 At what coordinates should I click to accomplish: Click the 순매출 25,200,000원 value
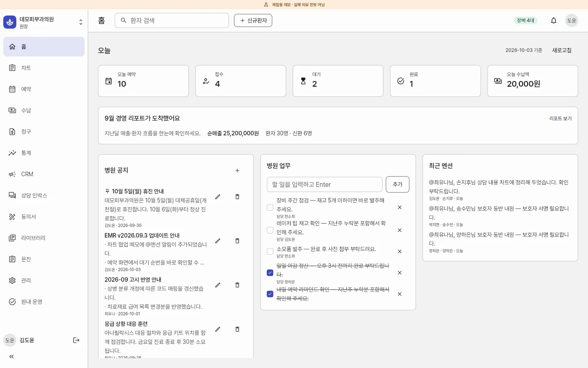click(x=233, y=133)
